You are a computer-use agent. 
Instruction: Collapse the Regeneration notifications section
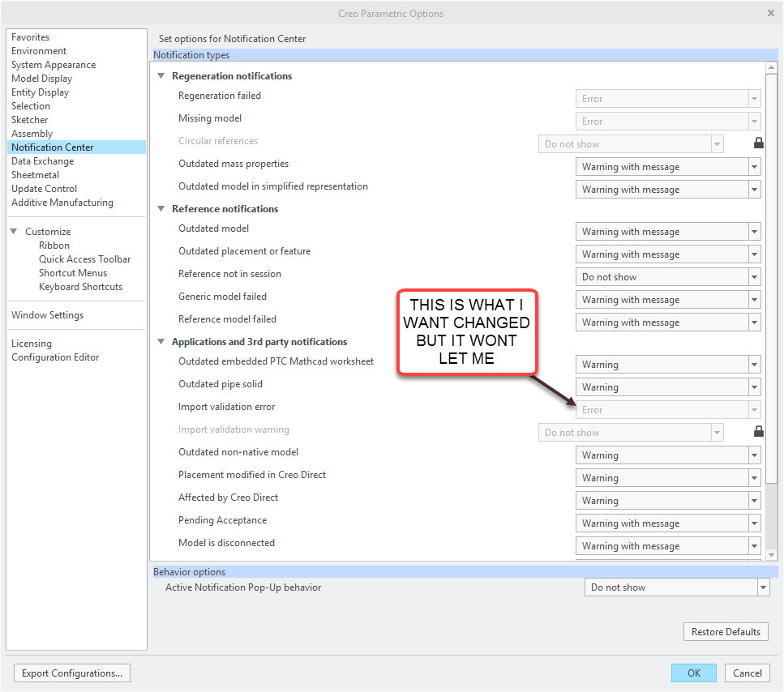161,75
